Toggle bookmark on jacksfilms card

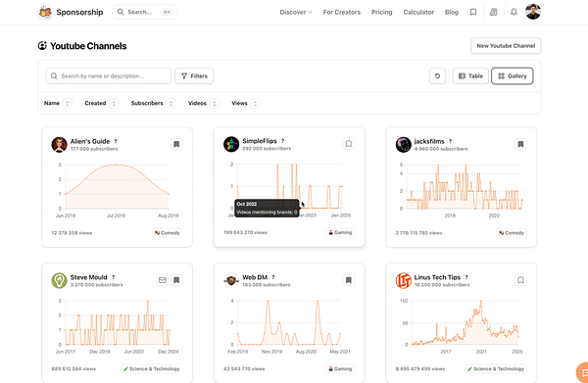tap(520, 144)
